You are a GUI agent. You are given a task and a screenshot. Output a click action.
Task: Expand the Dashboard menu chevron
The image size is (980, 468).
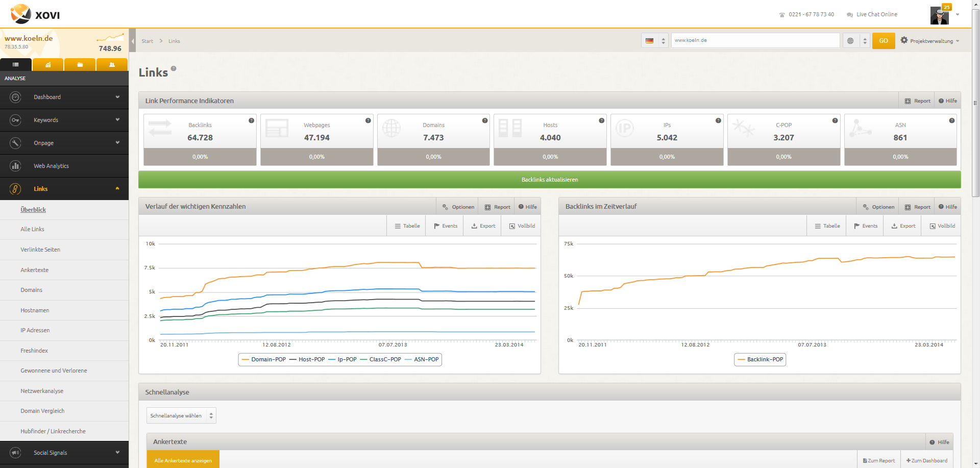[x=117, y=97]
